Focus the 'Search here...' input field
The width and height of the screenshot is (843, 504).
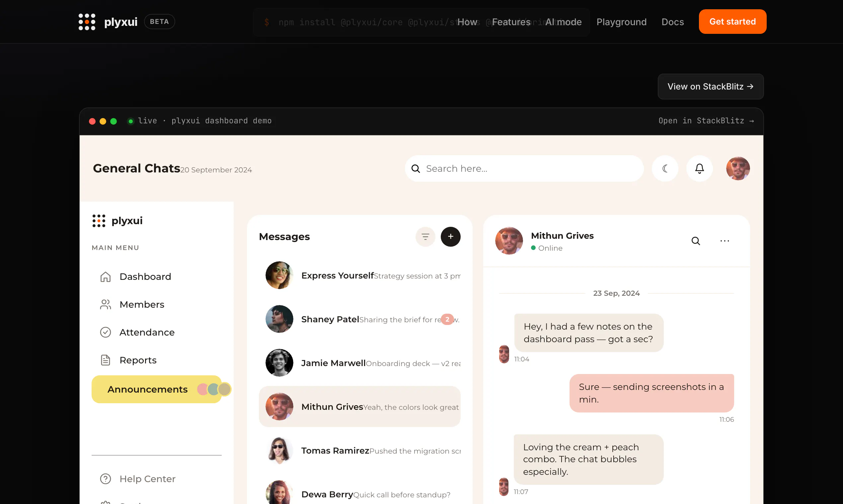tap(524, 168)
